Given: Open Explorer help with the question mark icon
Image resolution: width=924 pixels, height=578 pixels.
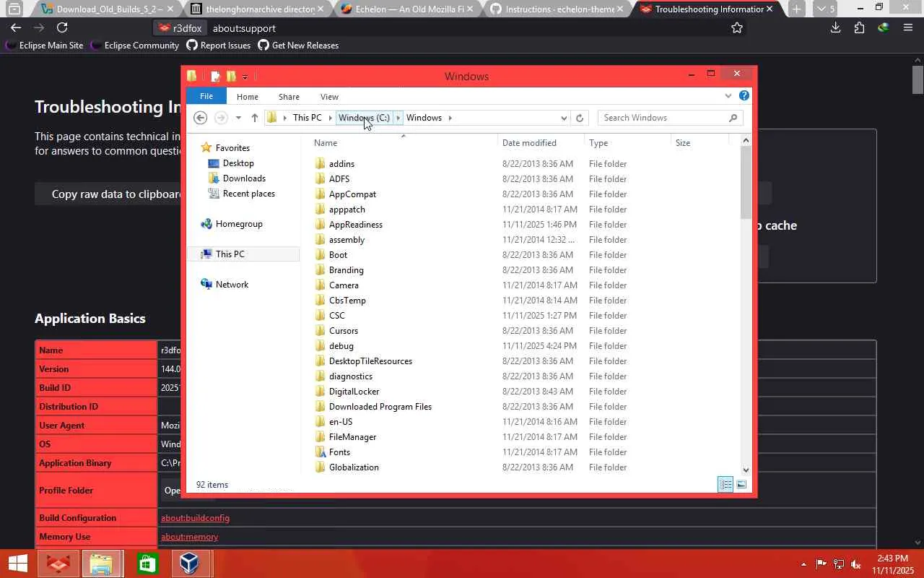Looking at the screenshot, I should tap(744, 95).
